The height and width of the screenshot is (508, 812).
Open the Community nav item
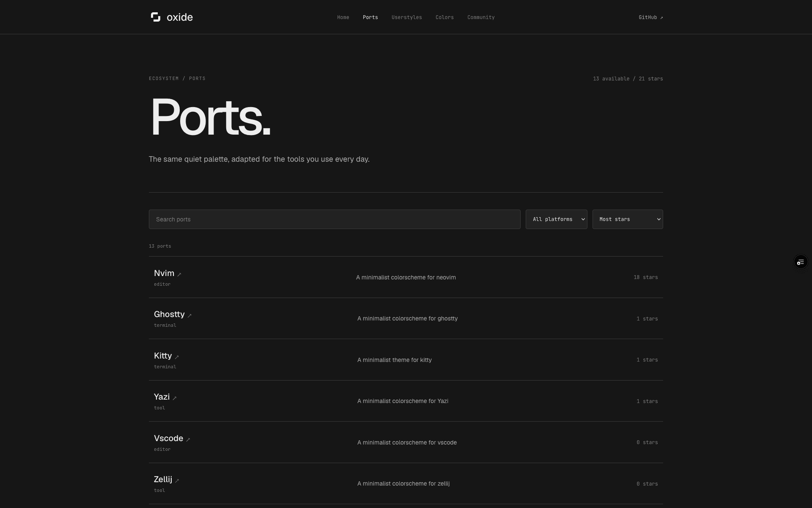[x=481, y=17]
